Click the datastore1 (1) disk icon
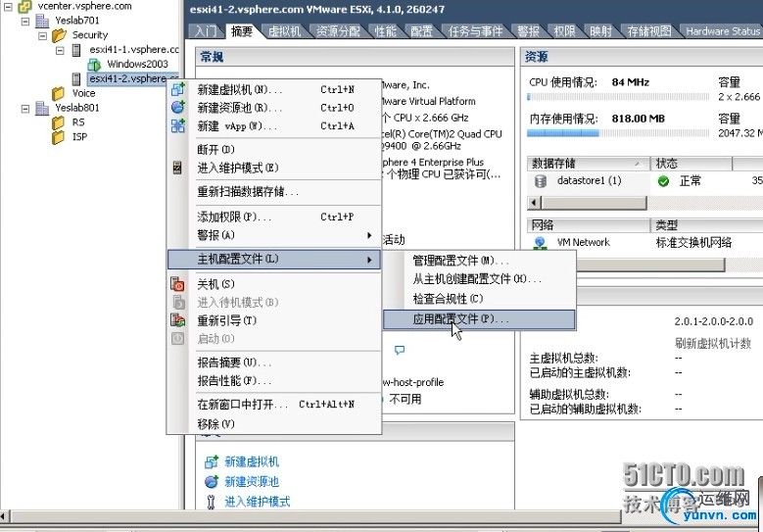The image size is (763, 532). tap(540, 181)
